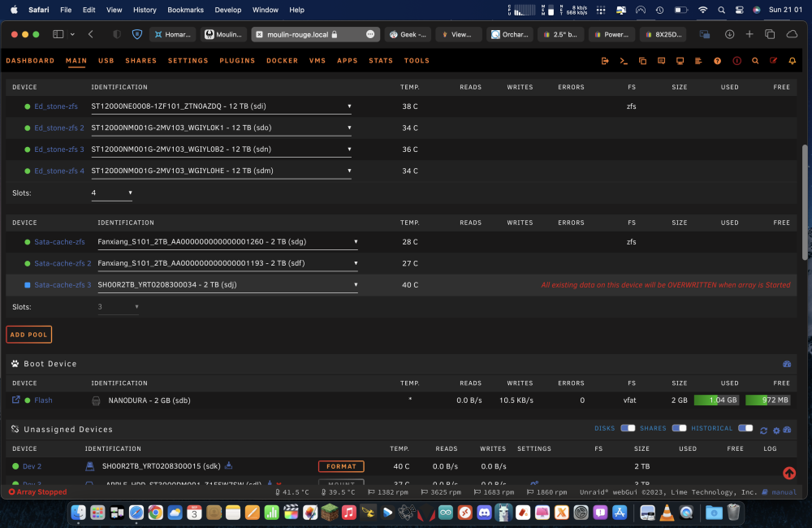
Task: Open the Ed_stone-zfs device link
Action: [56, 106]
